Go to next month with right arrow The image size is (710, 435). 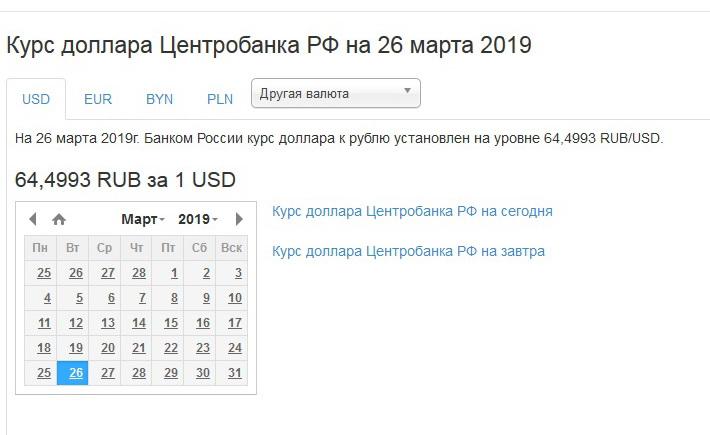pos(240,219)
